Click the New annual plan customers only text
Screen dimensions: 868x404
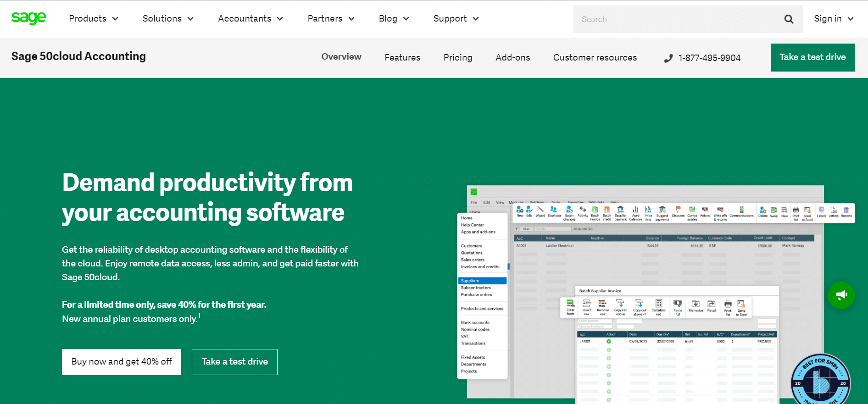(131, 319)
